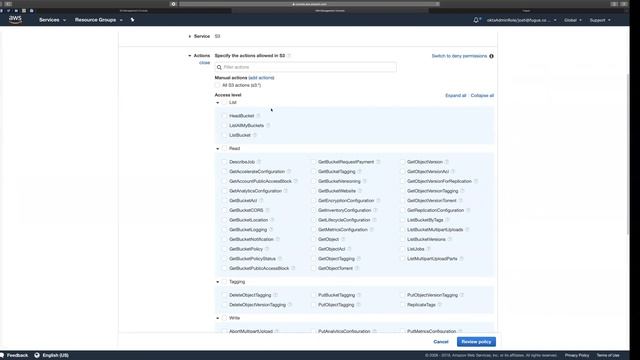The height and width of the screenshot is (360, 640).
Task: Click Switch to deny permissions link
Action: (x=459, y=56)
